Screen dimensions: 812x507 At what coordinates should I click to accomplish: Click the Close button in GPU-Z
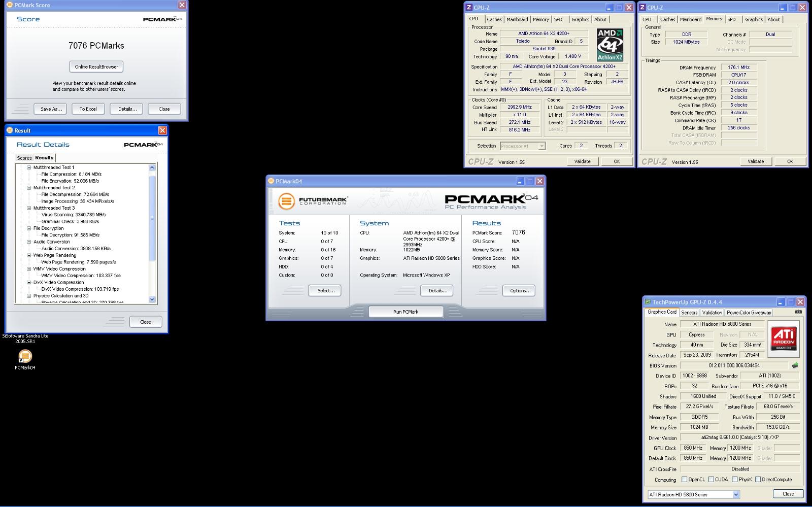tap(788, 494)
